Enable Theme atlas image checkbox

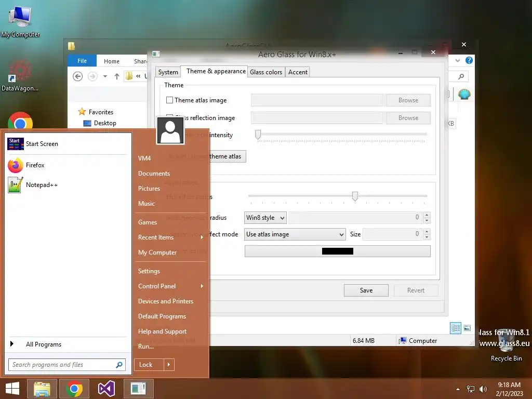pyautogui.click(x=169, y=100)
